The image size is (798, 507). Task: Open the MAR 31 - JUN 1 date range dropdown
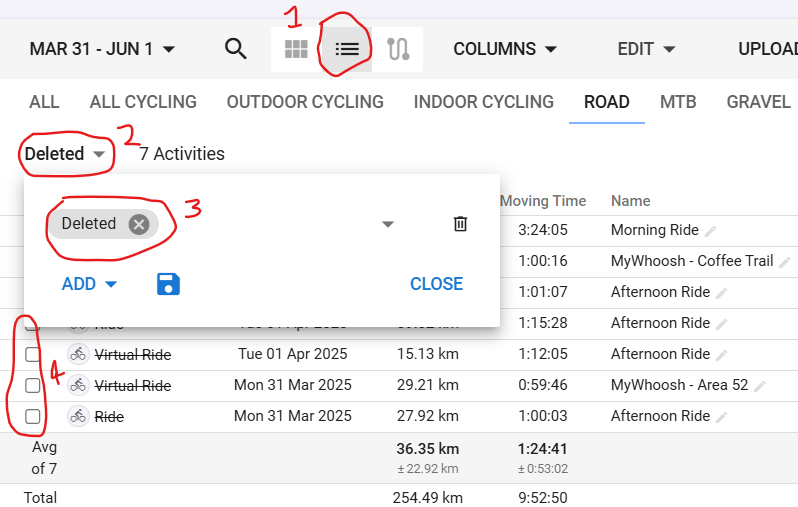pyautogui.click(x=102, y=49)
